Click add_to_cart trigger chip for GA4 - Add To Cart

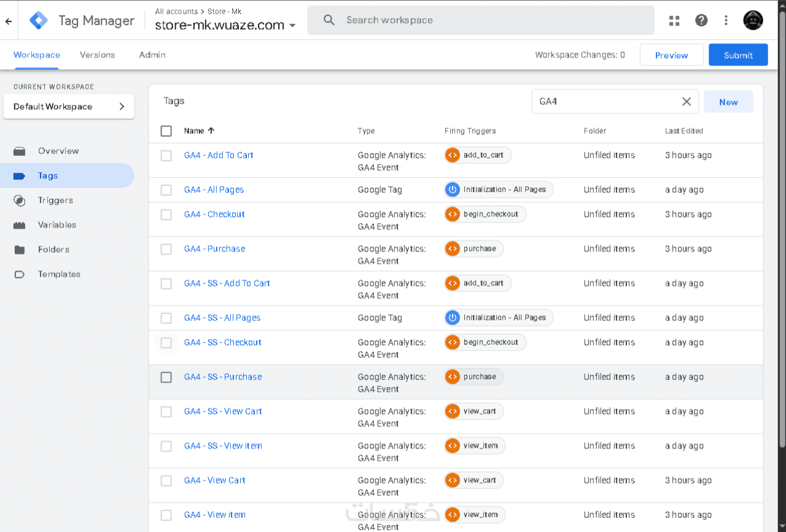pos(478,155)
